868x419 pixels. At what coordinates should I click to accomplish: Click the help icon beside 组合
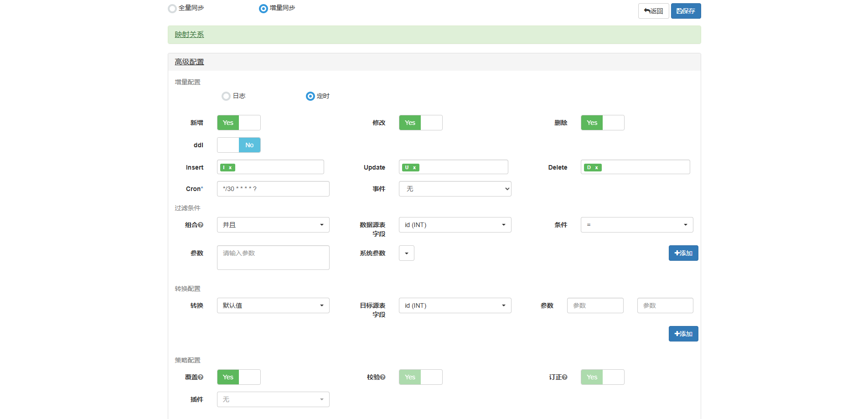tap(201, 225)
